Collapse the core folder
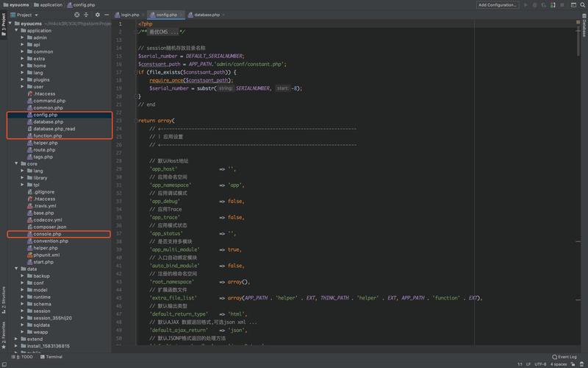The image size is (588, 368). (x=16, y=163)
